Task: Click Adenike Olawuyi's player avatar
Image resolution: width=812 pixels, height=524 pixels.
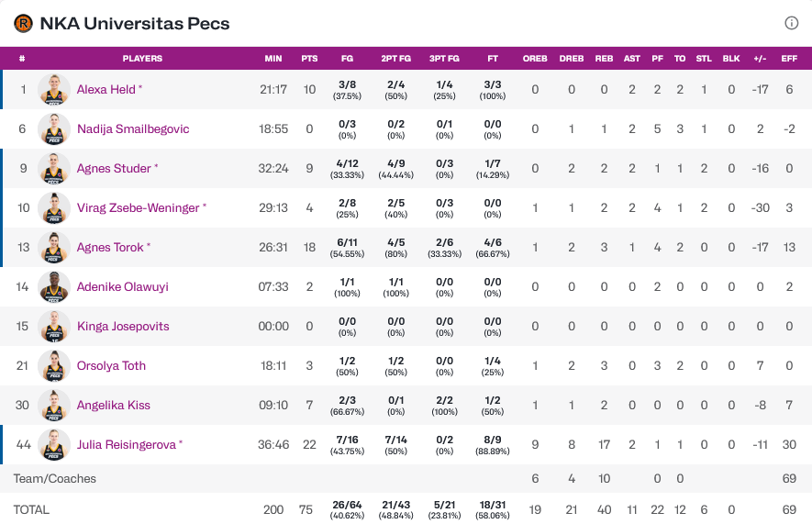Action: point(54,287)
